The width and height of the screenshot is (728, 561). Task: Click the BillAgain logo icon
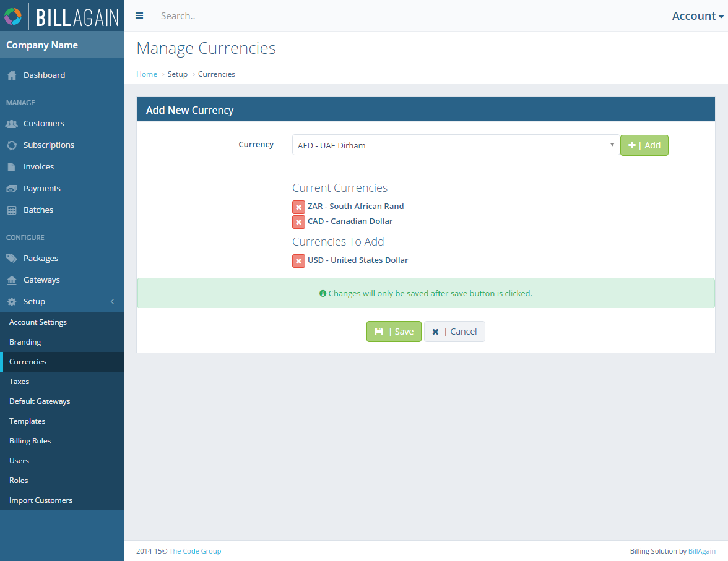click(13, 16)
